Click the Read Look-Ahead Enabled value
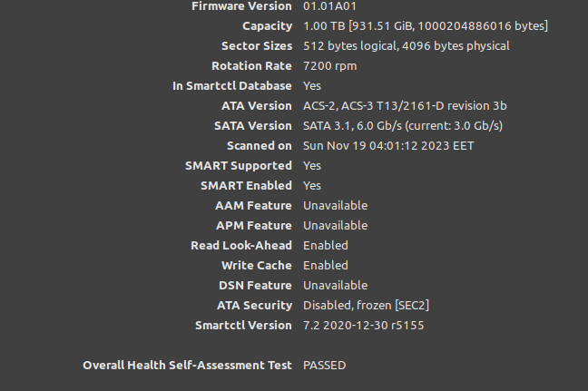The width and height of the screenshot is (588, 391). click(325, 245)
